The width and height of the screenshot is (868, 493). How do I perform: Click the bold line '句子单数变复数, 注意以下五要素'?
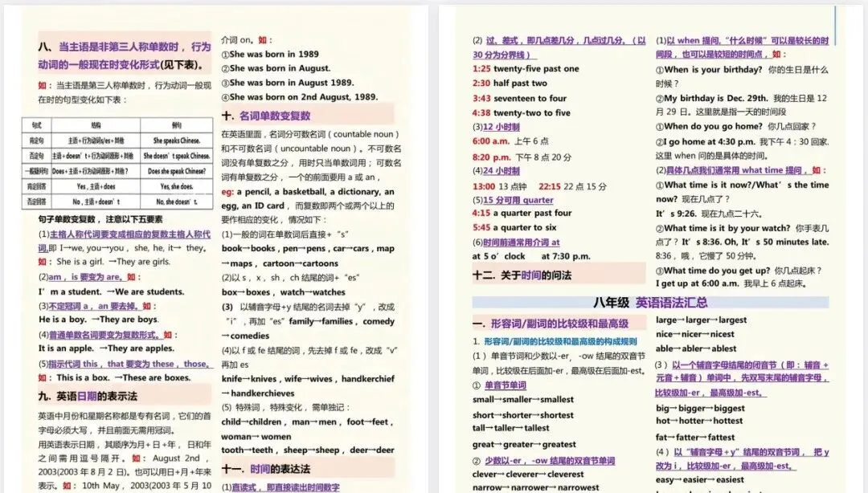click(x=100, y=219)
